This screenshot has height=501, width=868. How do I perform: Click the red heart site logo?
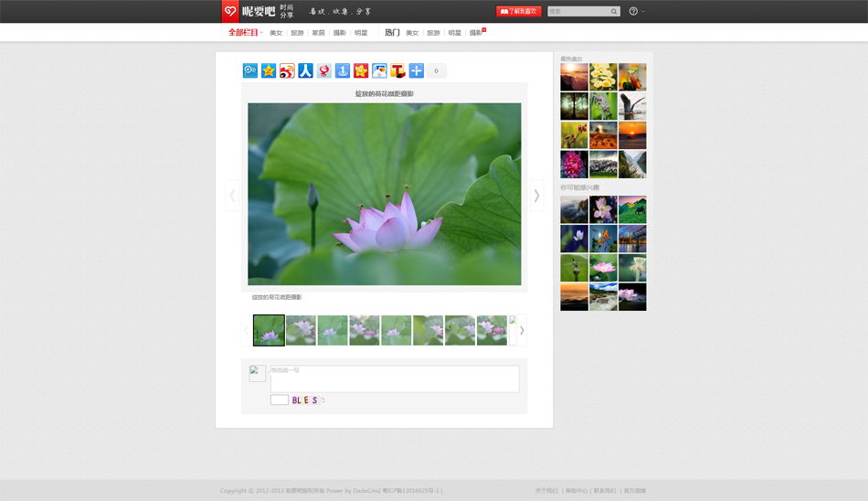click(230, 11)
